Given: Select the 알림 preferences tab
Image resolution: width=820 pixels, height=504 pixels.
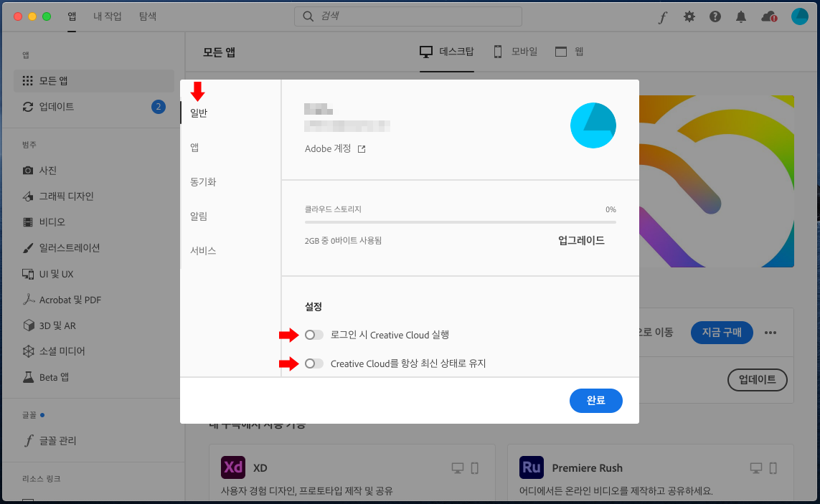Looking at the screenshot, I should (x=199, y=217).
